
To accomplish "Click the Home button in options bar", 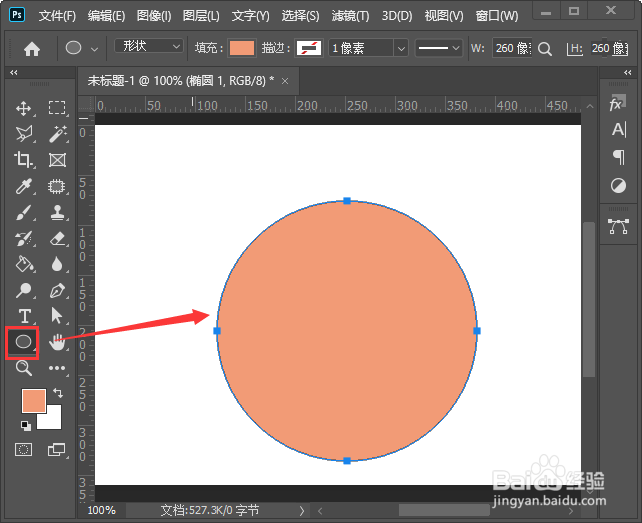I will pyautogui.click(x=32, y=49).
